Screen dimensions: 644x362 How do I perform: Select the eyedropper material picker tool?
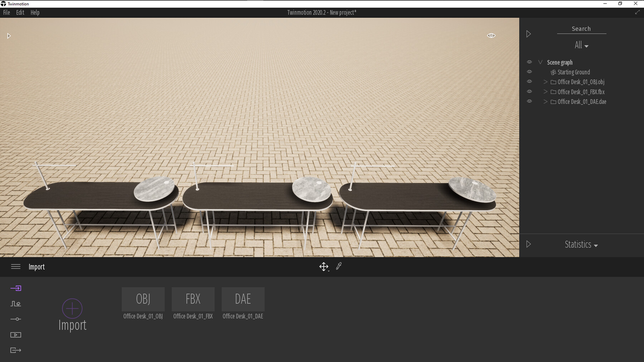(338, 266)
